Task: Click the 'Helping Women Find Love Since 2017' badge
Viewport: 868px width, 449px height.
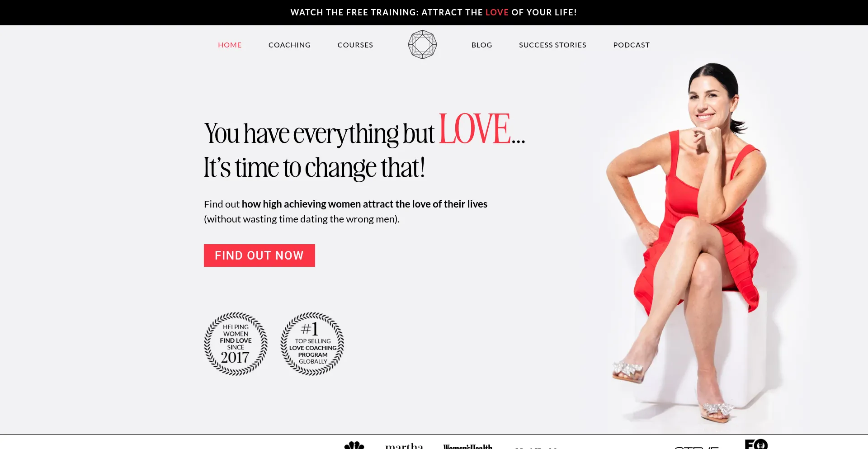Action: (x=236, y=344)
